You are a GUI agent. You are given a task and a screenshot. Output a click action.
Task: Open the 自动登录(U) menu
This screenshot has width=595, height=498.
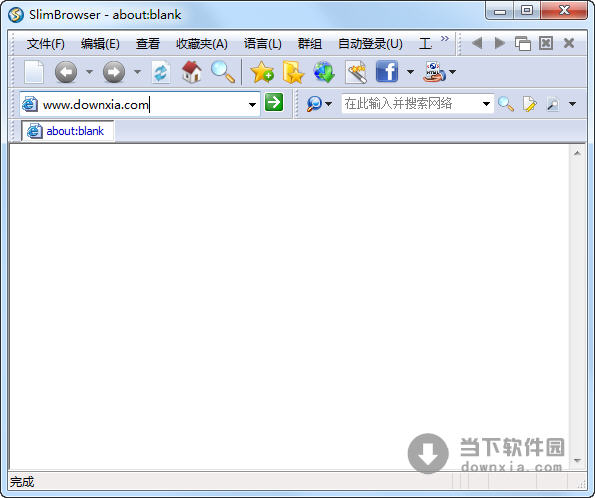tap(370, 44)
